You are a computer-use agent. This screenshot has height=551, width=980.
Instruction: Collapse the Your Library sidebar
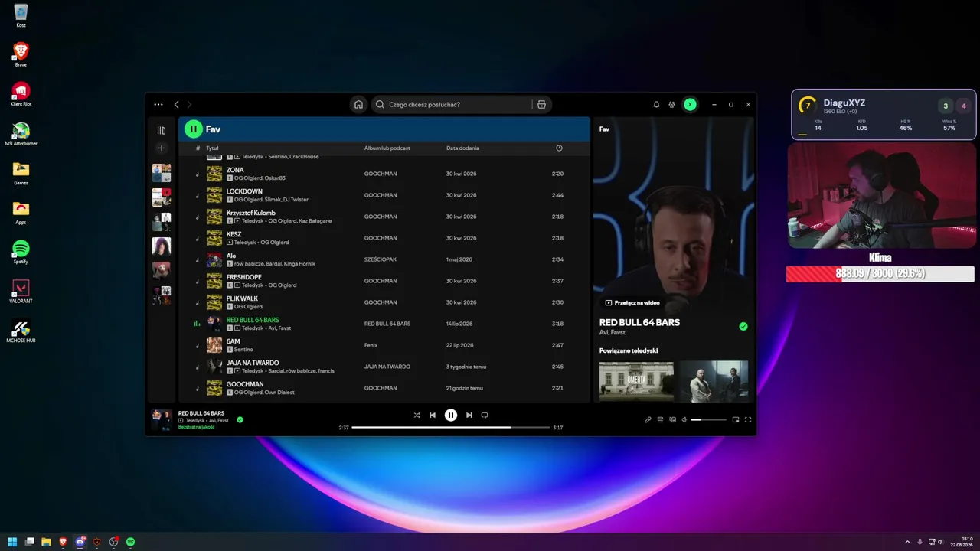click(162, 131)
